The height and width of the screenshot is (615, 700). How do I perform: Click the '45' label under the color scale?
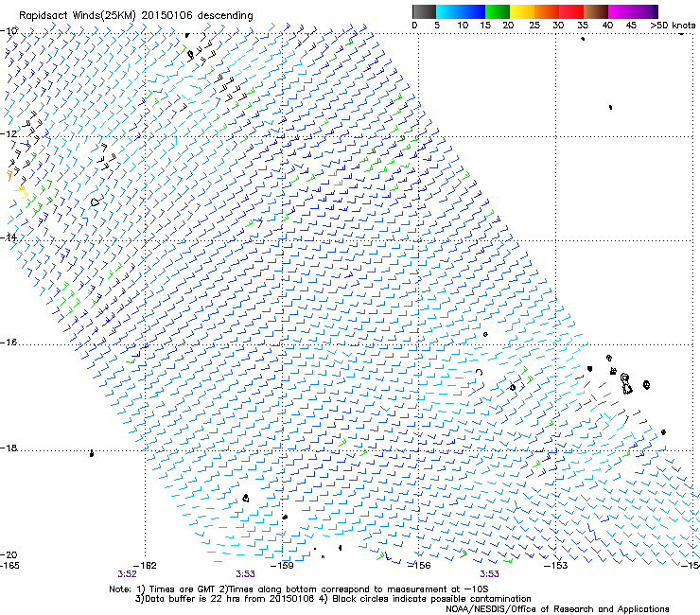631,26
